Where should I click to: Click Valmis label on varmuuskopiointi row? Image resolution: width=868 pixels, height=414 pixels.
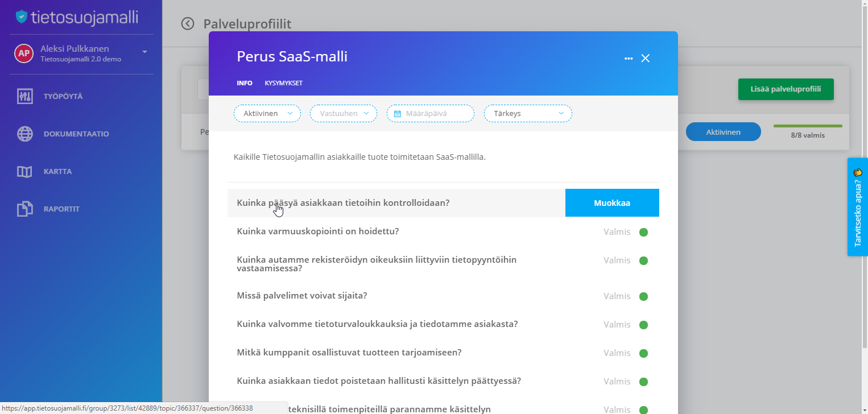(x=617, y=232)
